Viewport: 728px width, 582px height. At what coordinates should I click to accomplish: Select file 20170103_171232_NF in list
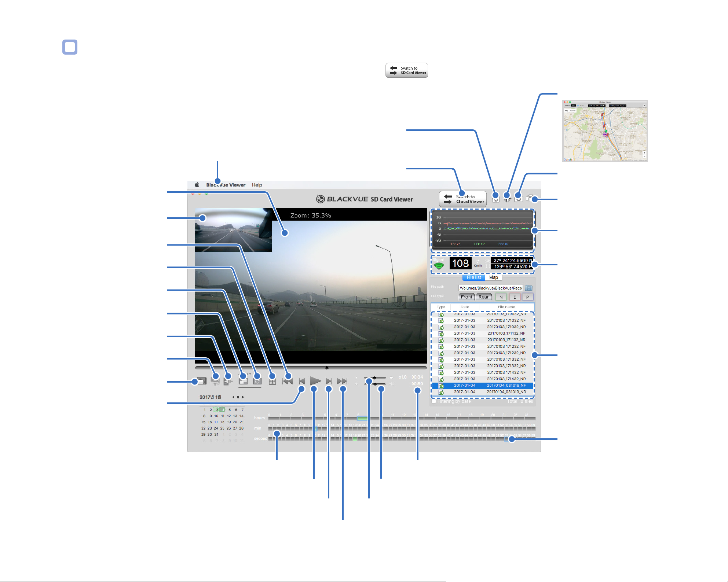click(483, 346)
